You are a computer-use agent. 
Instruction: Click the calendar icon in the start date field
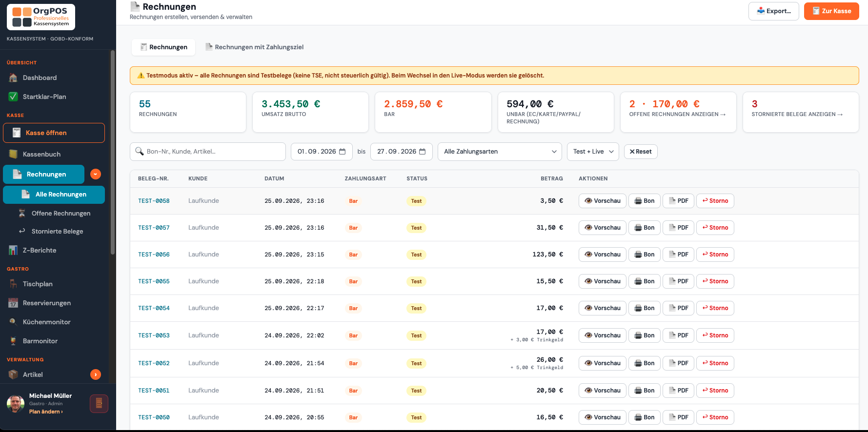pos(343,152)
